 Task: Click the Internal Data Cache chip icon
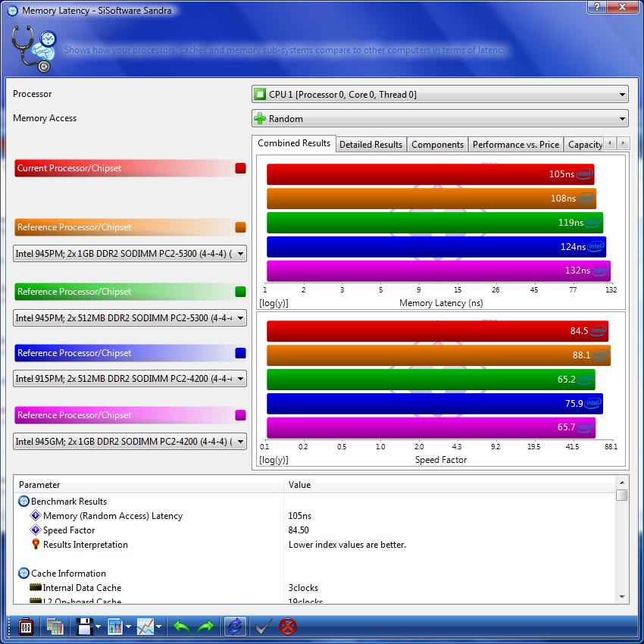tap(36, 587)
